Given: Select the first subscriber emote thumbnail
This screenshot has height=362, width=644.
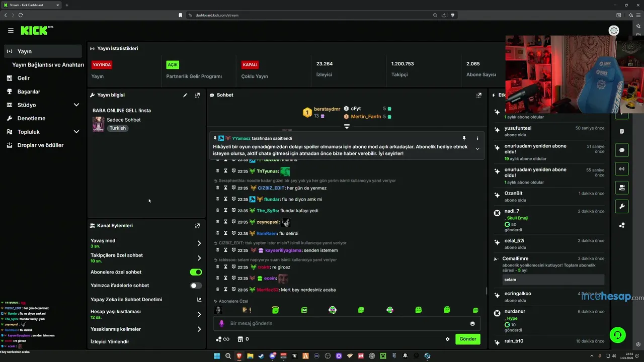Looking at the screenshot, I should coord(218,310).
